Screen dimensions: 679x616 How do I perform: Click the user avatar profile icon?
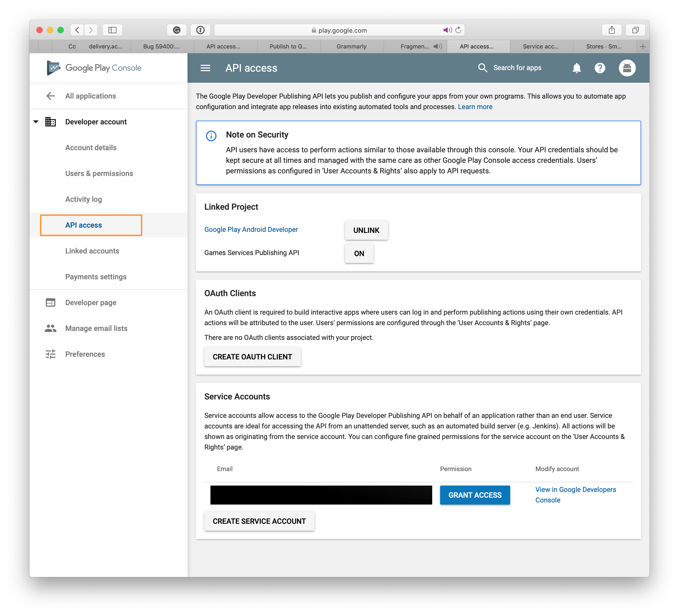click(626, 67)
